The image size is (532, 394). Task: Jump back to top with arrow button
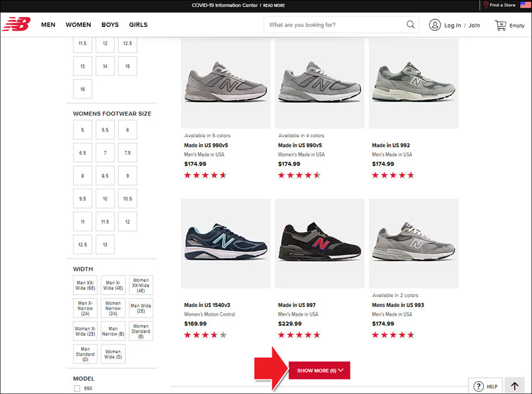click(514, 386)
